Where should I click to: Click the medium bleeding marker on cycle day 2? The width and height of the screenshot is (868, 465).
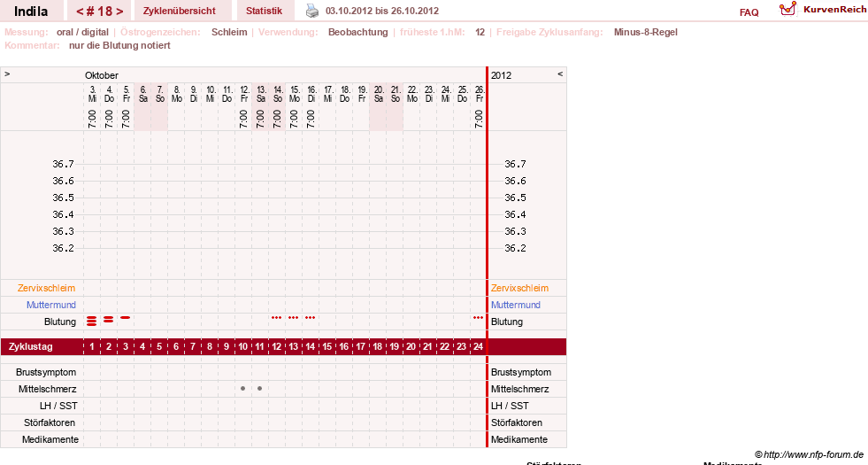click(109, 319)
